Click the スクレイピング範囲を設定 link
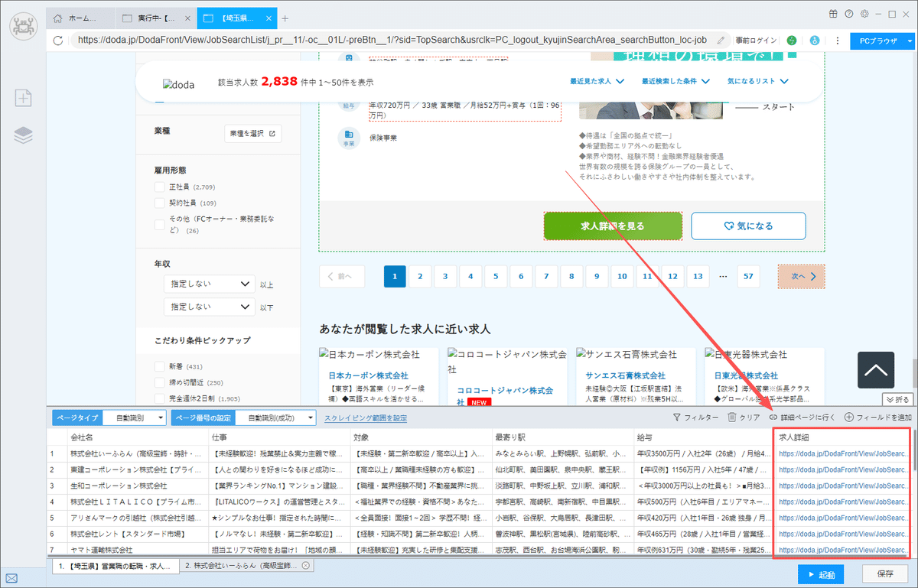The image size is (918, 588). click(x=366, y=418)
